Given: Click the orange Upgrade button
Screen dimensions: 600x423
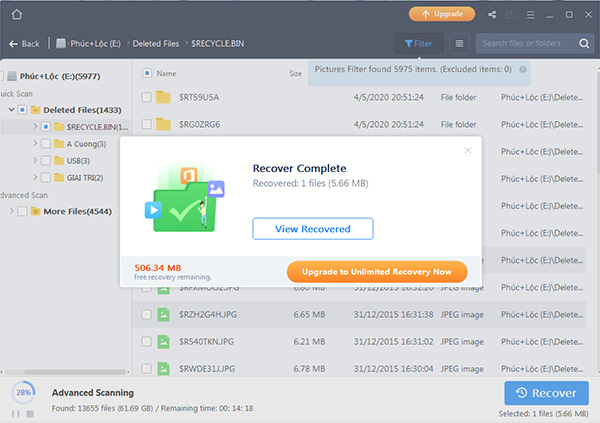Looking at the screenshot, I should (442, 14).
